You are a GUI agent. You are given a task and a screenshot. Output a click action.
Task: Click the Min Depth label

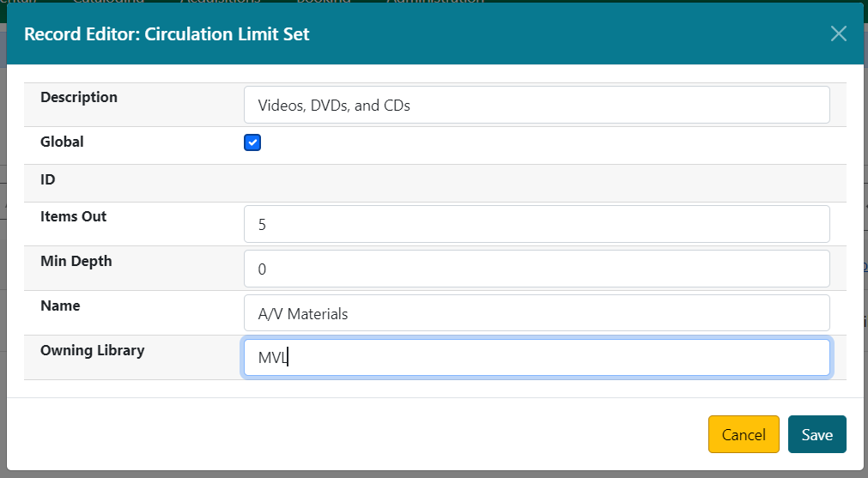coord(76,261)
